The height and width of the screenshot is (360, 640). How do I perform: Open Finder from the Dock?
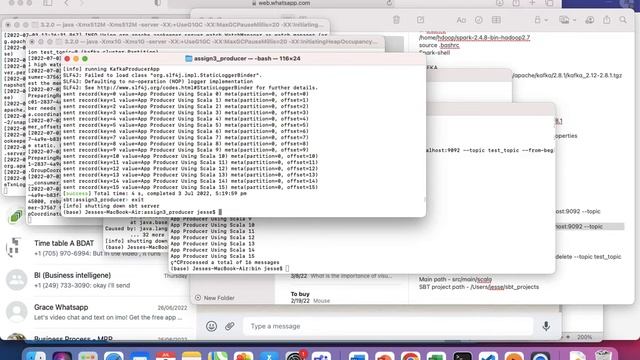(x=36, y=357)
